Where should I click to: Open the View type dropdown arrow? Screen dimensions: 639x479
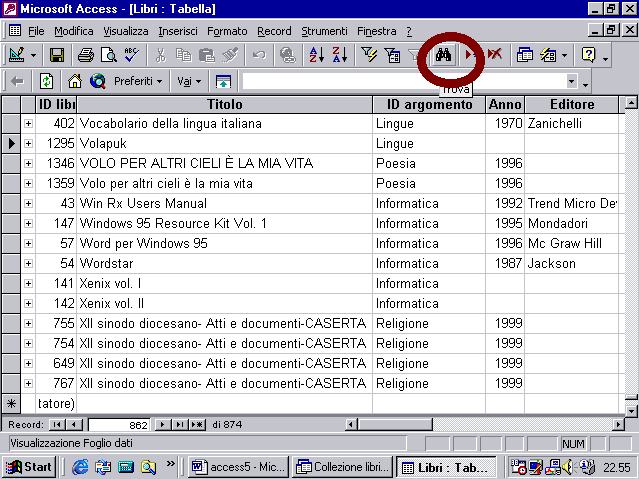click(x=33, y=55)
